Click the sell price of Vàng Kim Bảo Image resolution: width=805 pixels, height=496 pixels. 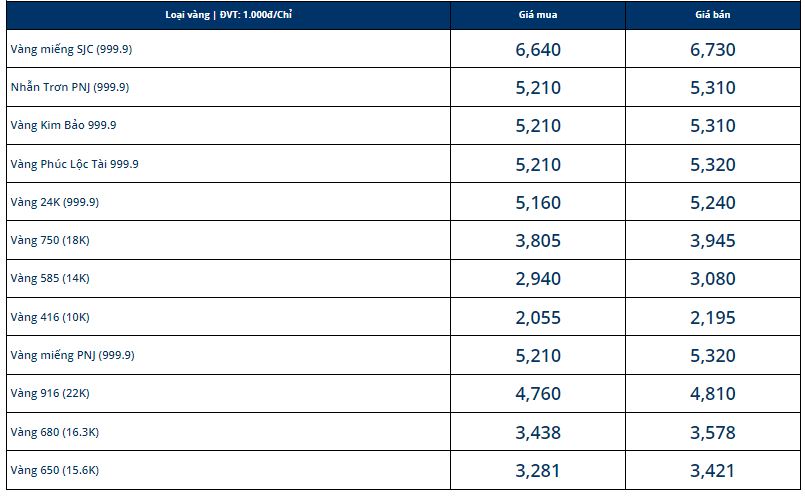(713, 126)
